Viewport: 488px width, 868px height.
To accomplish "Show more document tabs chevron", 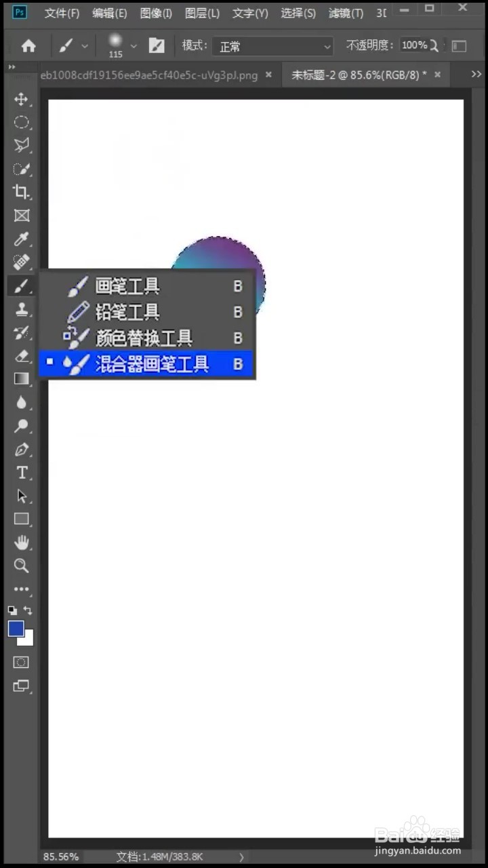I will (476, 75).
